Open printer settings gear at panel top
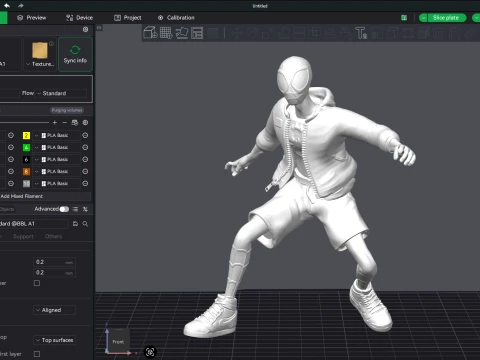 pyautogui.click(x=85, y=29)
